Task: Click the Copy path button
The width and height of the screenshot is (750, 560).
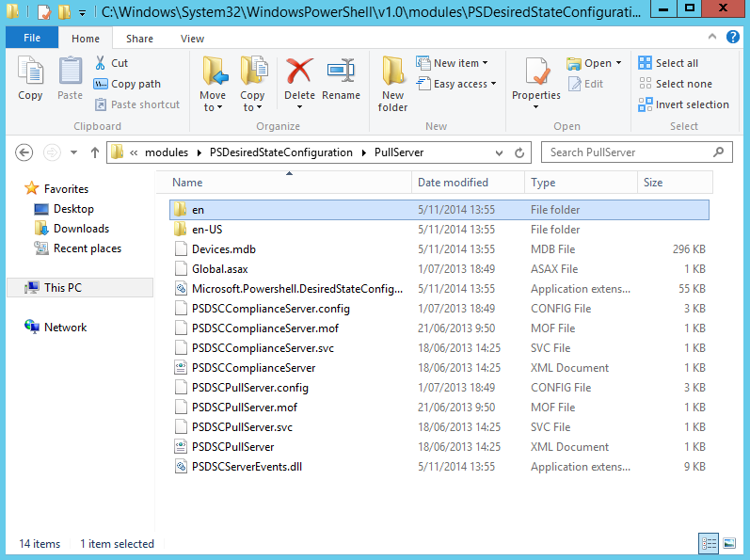Action: click(x=127, y=84)
